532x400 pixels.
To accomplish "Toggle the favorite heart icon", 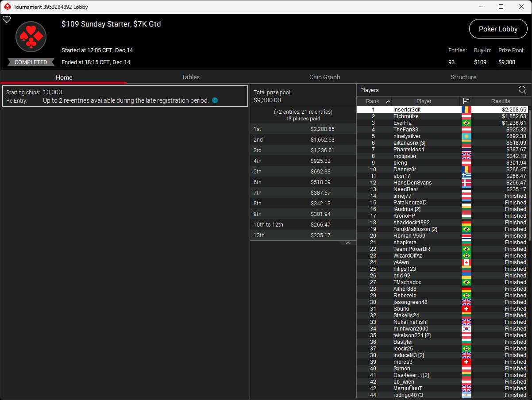I will [7, 19].
